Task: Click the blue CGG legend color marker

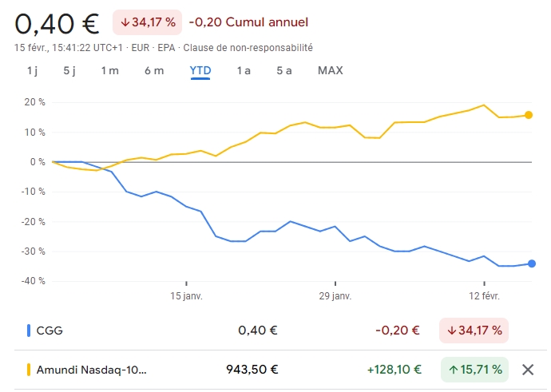Action: pyautogui.click(x=30, y=330)
